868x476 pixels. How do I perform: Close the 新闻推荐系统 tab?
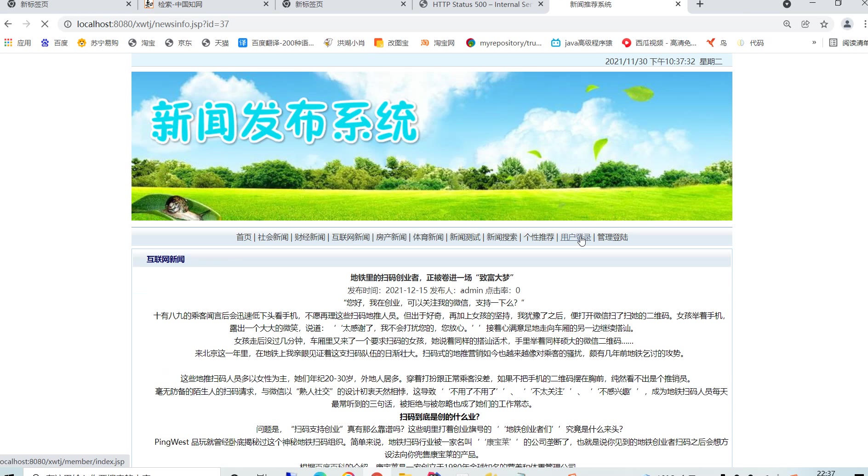tap(678, 4)
